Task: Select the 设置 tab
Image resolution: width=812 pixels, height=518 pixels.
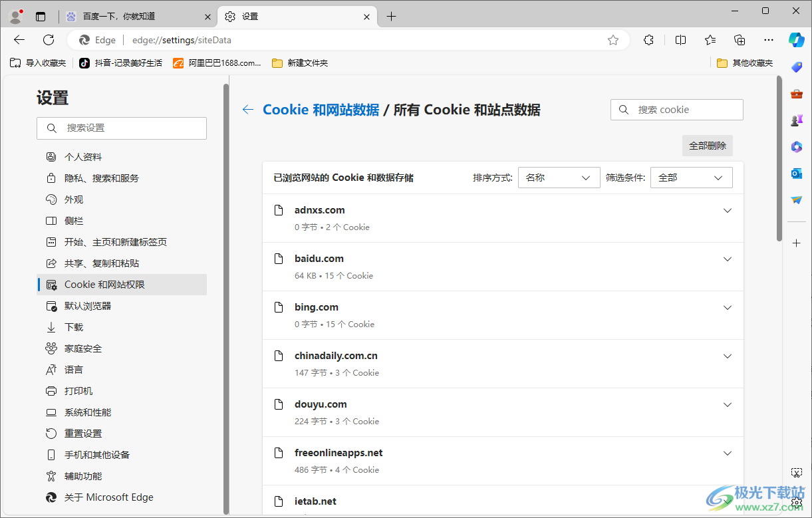Action: click(x=298, y=17)
